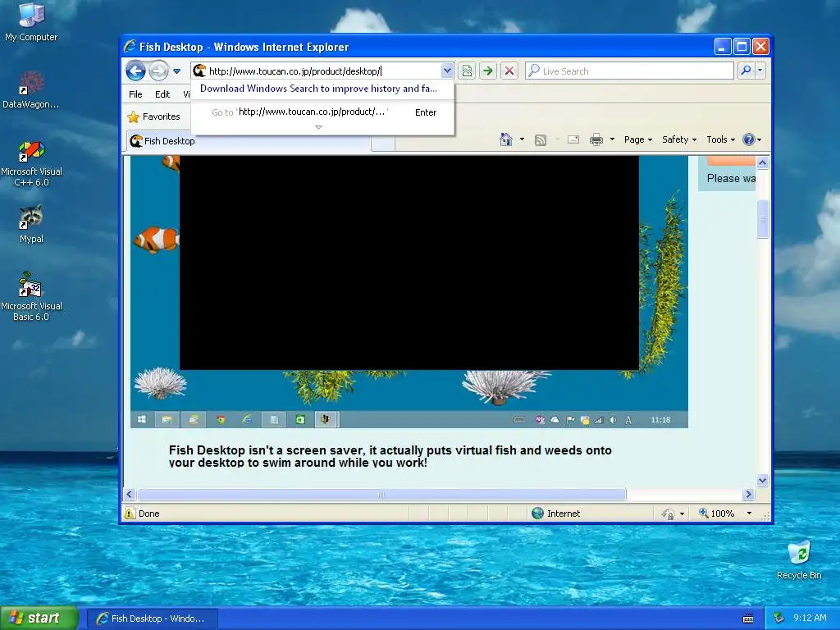Open the Tools menu

720,139
